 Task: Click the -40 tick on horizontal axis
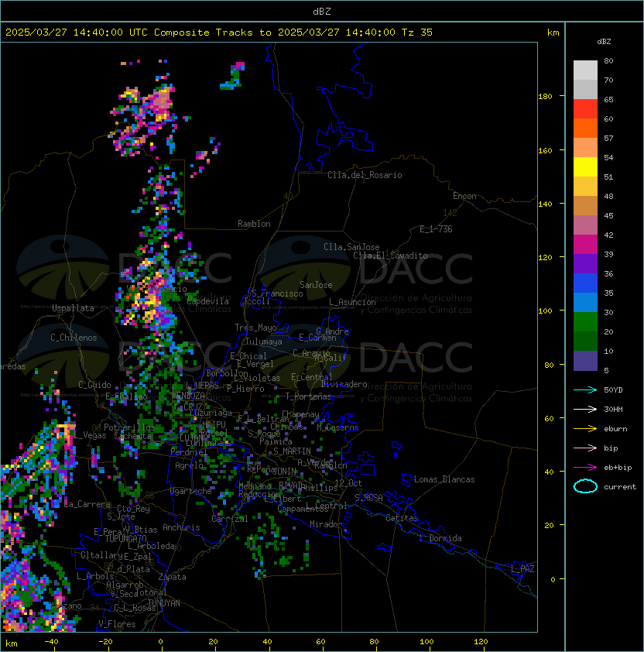[x=51, y=642]
